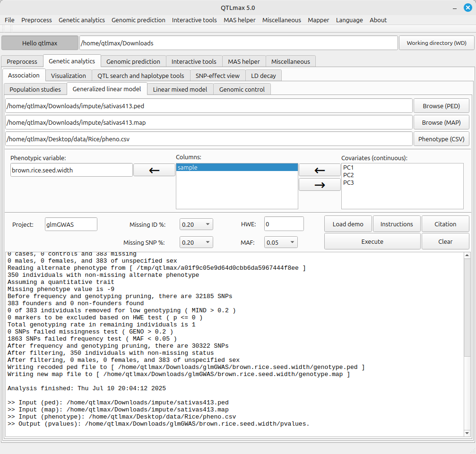Click left arrow button next to Covariates list
The width and height of the screenshot is (476, 454).
[x=320, y=170]
